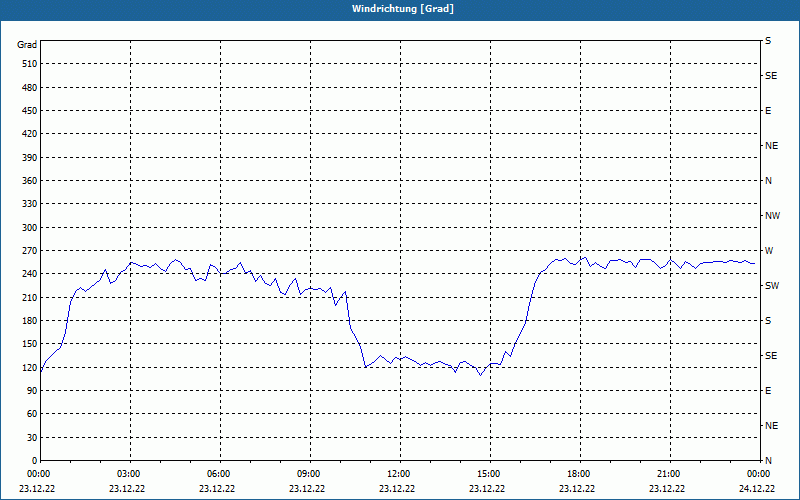
Task: Click the 120 y-axis value
Action: click(30, 367)
